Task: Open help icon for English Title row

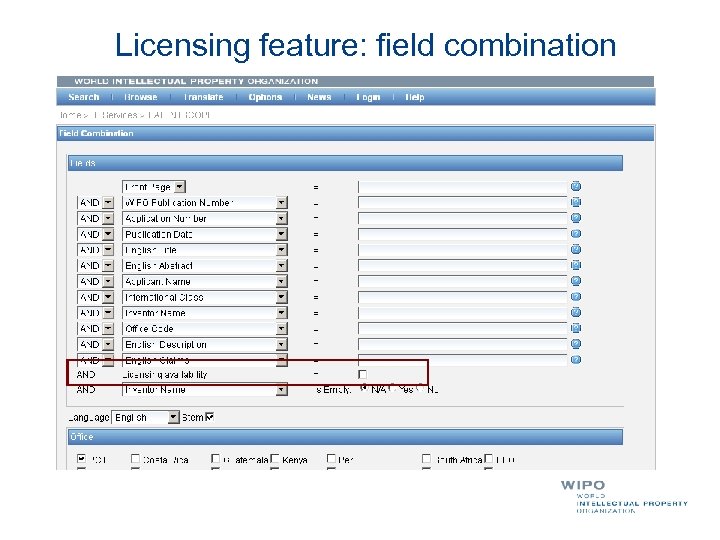Action: pos(576,249)
